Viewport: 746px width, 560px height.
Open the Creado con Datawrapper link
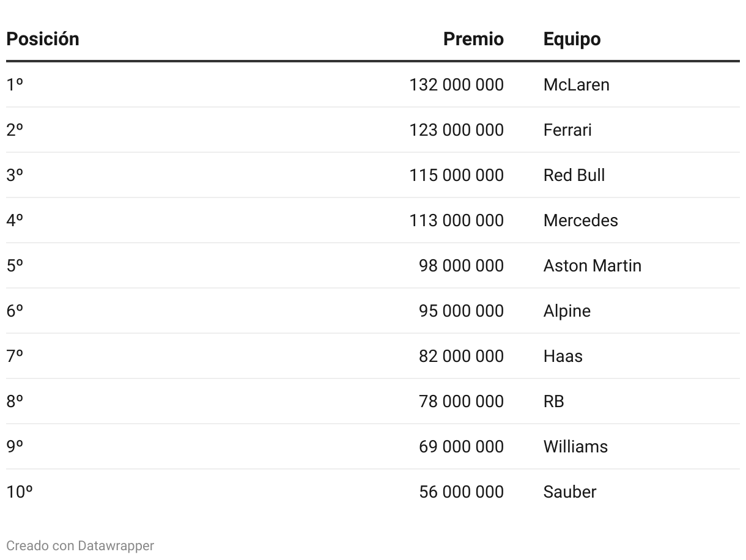(x=80, y=545)
